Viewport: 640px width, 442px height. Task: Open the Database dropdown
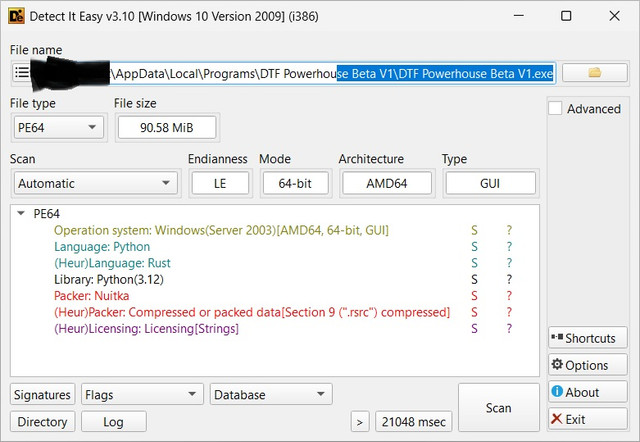click(271, 394)
